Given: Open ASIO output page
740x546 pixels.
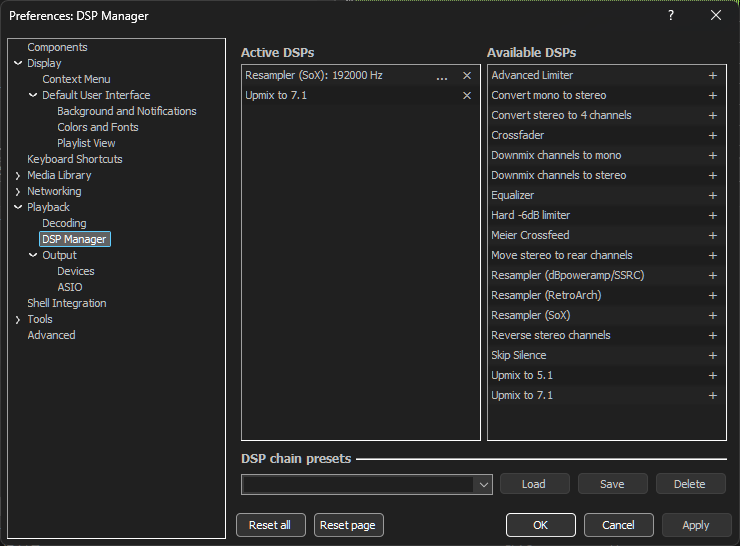Looking at the screenshot, I should coord(69,287).
